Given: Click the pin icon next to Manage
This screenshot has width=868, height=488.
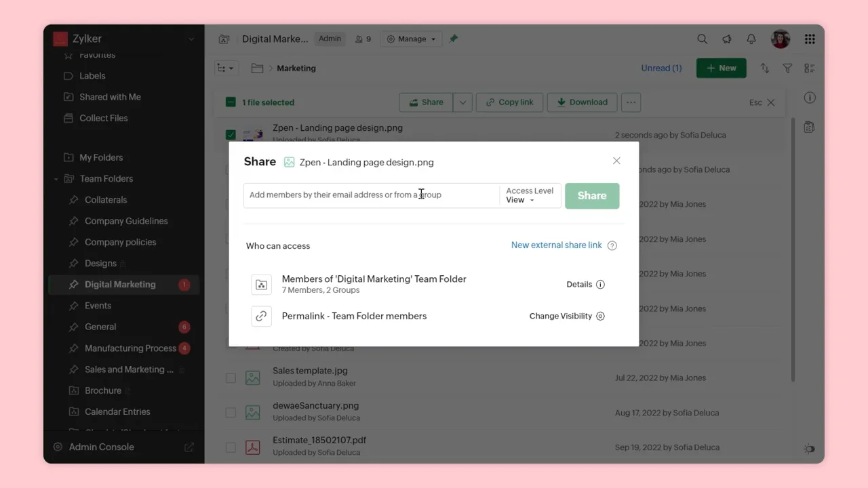Looking at the screenshot, I should pos(454,39).
